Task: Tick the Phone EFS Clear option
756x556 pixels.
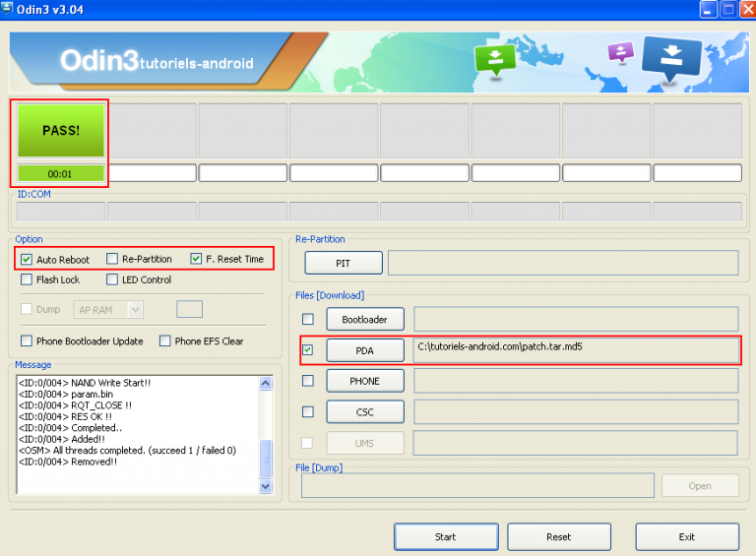Action: tap(165, 341)
